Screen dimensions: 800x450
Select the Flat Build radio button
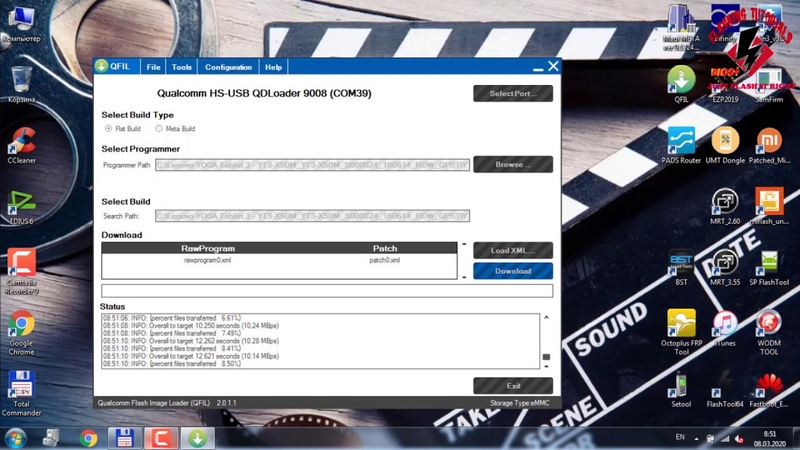click(x=109, y=129)
